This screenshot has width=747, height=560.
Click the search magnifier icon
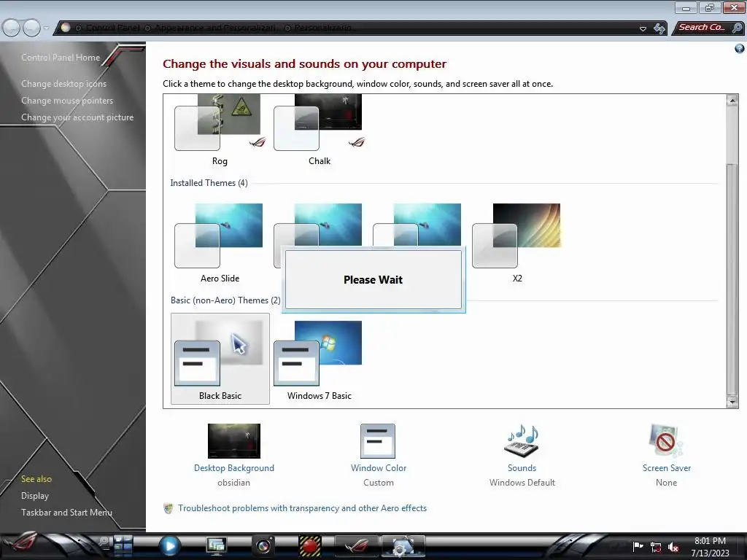click(737, 28)
